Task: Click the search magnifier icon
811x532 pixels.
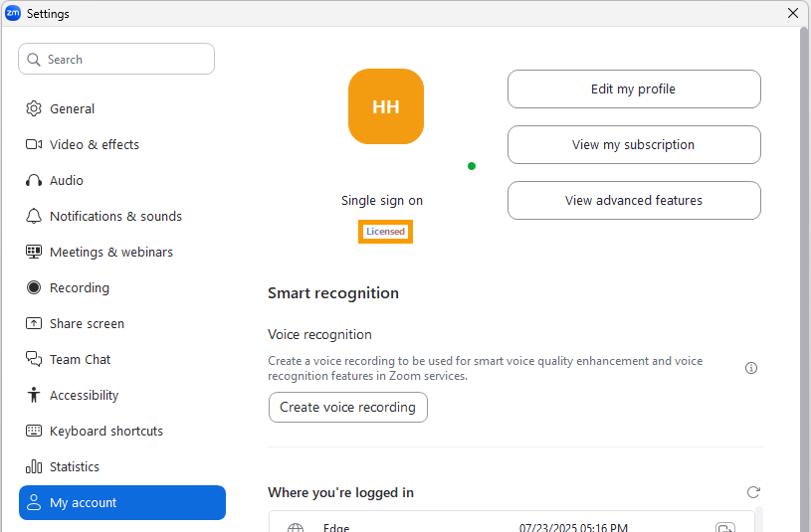Action: 34,60
